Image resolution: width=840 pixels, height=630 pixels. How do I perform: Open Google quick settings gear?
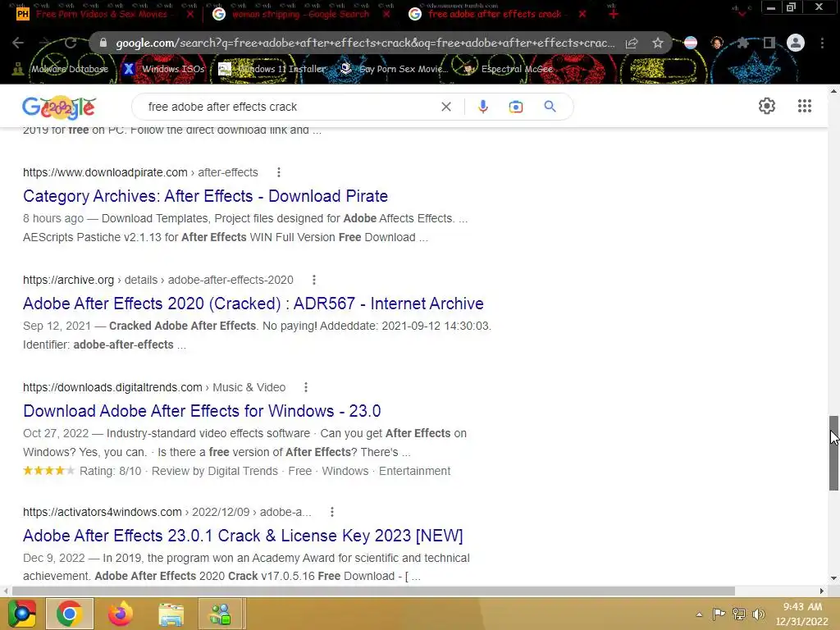pos(767,106)
